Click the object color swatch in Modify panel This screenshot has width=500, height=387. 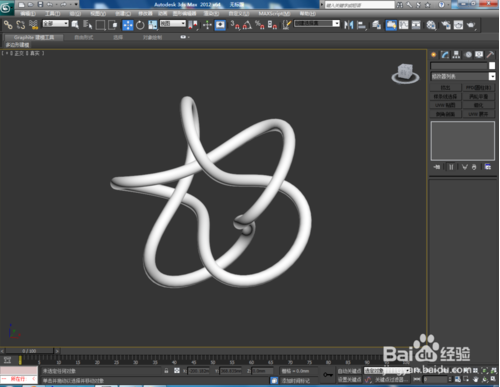(x=492, y=66)
